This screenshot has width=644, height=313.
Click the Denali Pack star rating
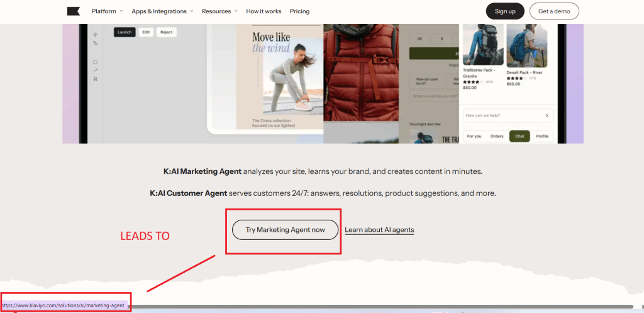coord(517,78)
